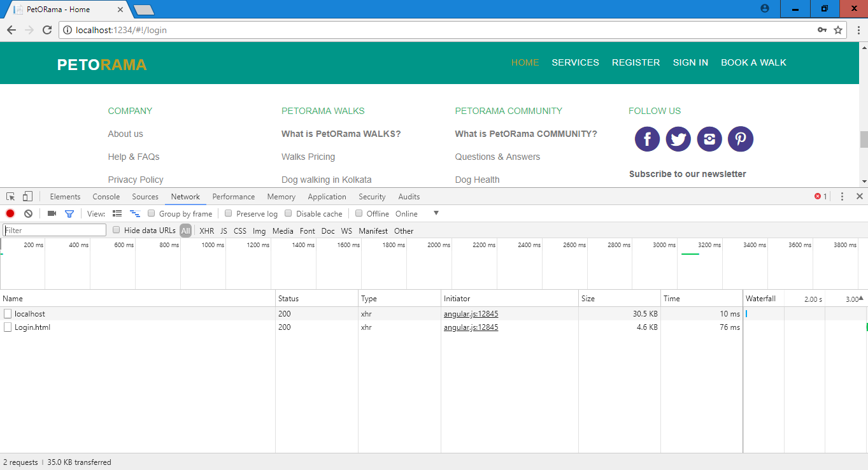Open Chrome user profile icon

765,9
